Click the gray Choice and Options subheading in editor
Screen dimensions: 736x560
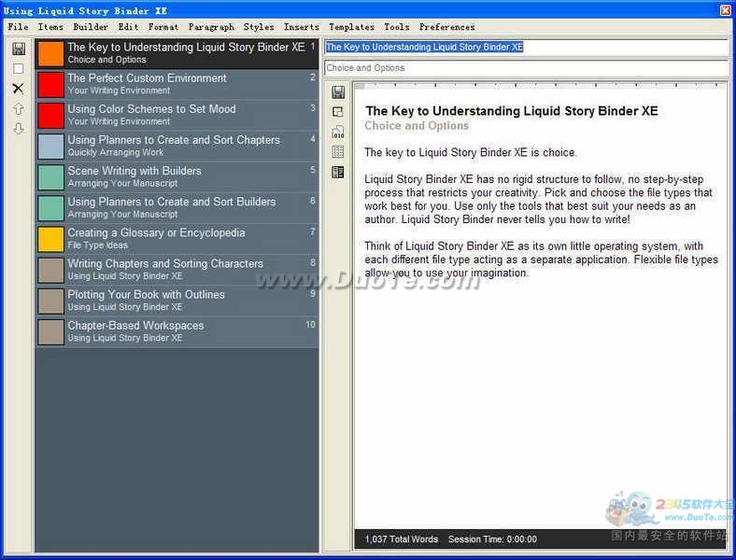click(x=417, y=126)
